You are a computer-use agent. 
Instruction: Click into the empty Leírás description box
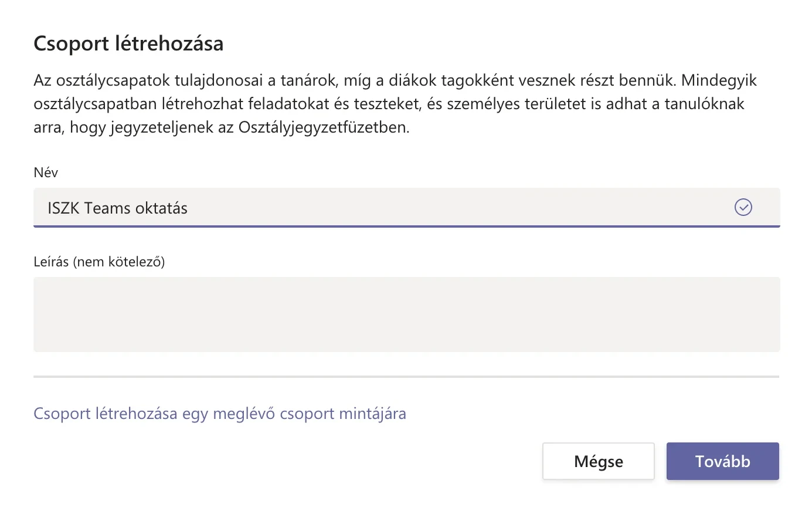pyautogui.click(x=407, y=315)
